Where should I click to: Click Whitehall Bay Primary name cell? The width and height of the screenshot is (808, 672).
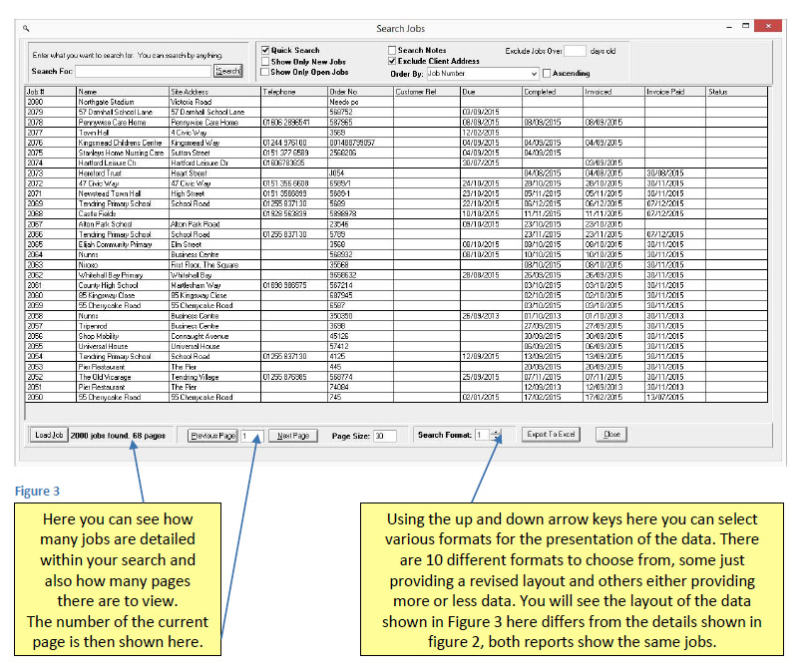pos(123,275)
